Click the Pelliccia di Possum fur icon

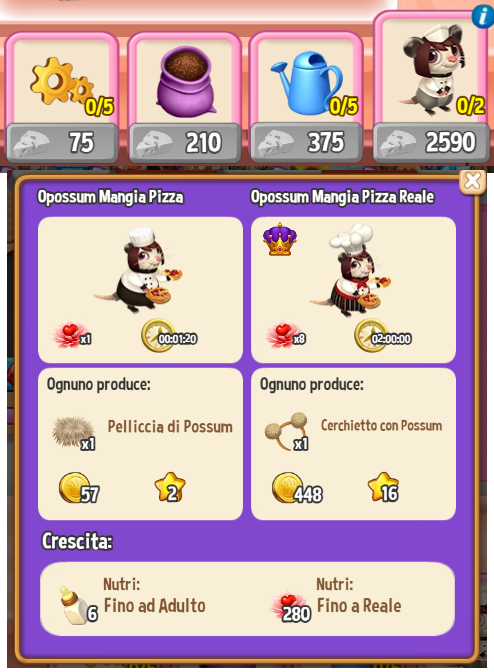tap(73, 432)
